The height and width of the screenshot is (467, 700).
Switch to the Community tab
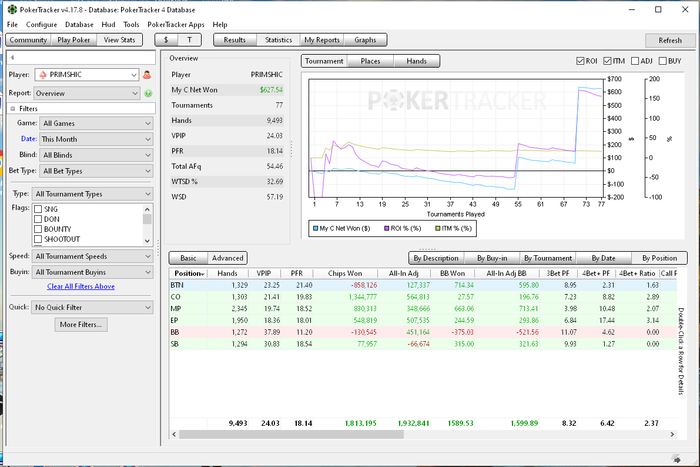point(28,40)
